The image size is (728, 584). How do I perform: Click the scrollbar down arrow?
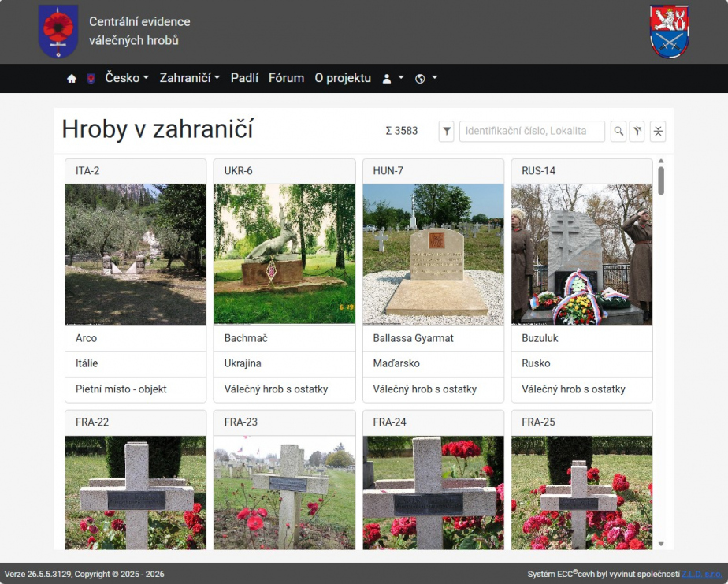(661, 544)
